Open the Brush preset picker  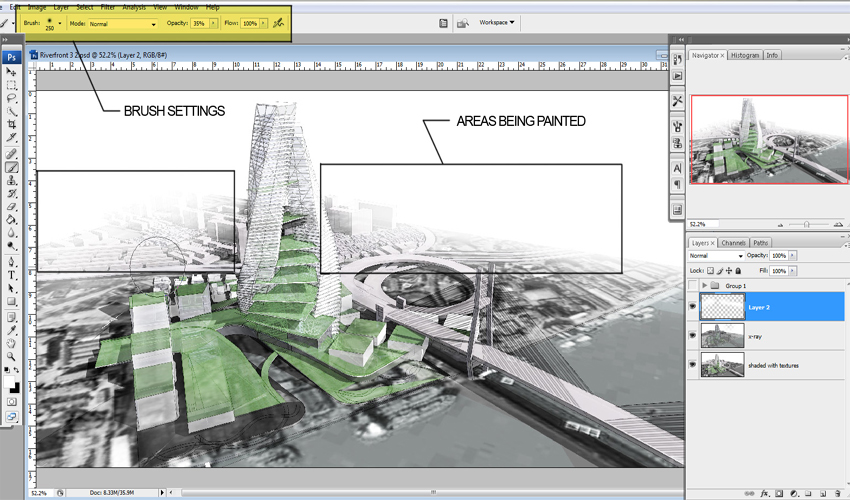[x=60, y=23]
